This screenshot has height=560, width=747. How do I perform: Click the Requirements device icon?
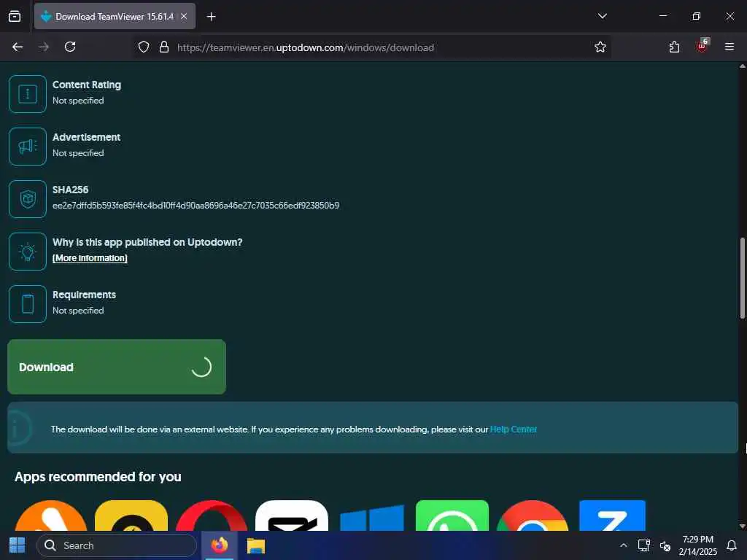tap(28, 304)
